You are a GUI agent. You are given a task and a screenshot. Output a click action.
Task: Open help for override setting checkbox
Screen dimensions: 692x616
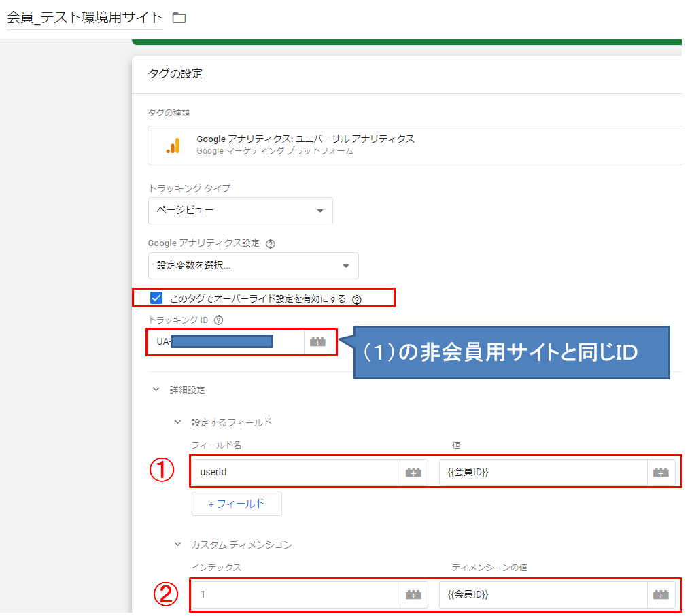coord(357,300)
